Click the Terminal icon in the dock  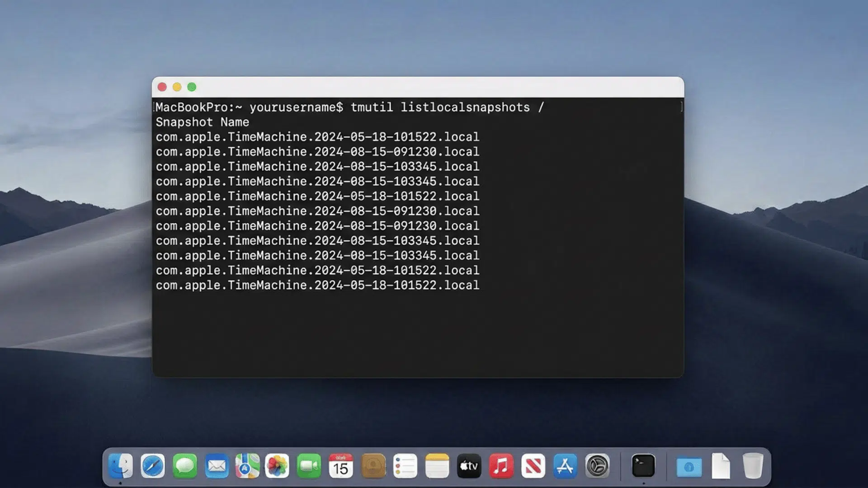[643, 466]
